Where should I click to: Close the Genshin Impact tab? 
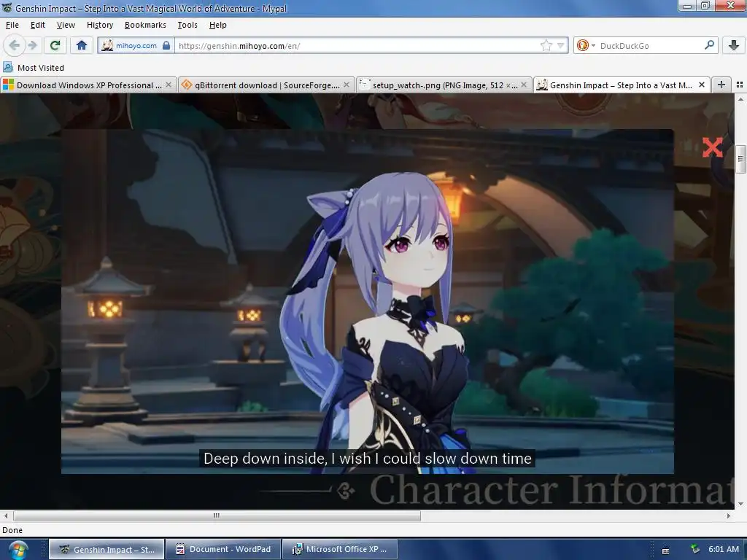tap(702, 85)
